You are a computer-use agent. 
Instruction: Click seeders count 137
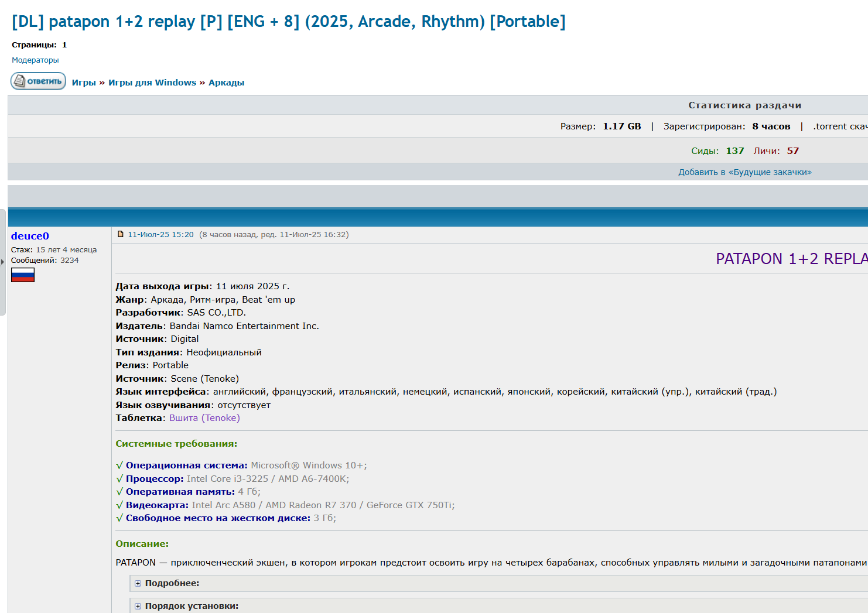point(735,151)
